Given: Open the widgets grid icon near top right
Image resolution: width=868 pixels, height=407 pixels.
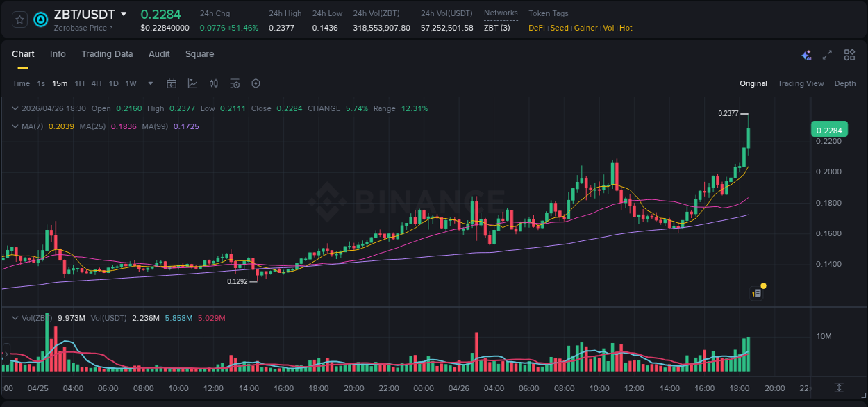Looking at the screenshot, I should pyautogui.click(x=849, y=54).
